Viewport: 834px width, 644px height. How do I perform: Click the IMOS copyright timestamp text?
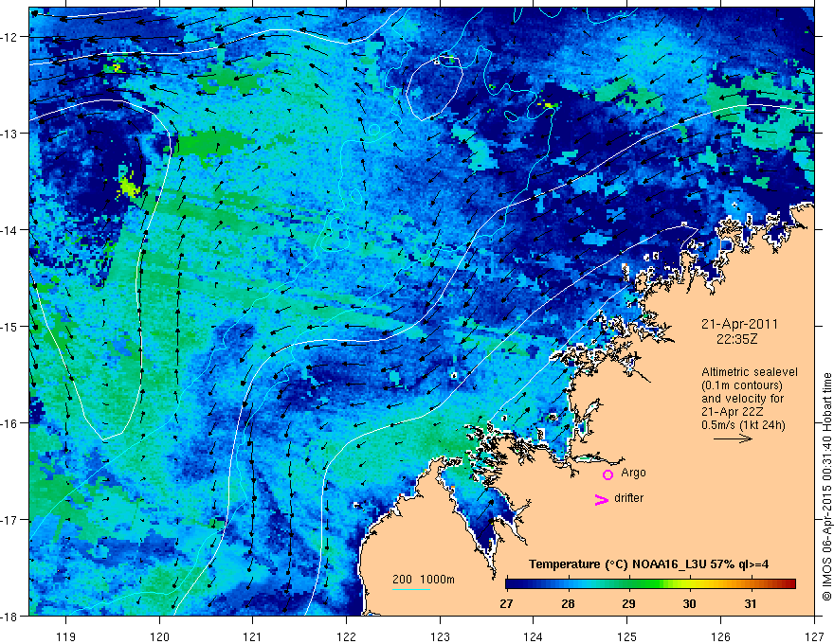tap(826, 487)
